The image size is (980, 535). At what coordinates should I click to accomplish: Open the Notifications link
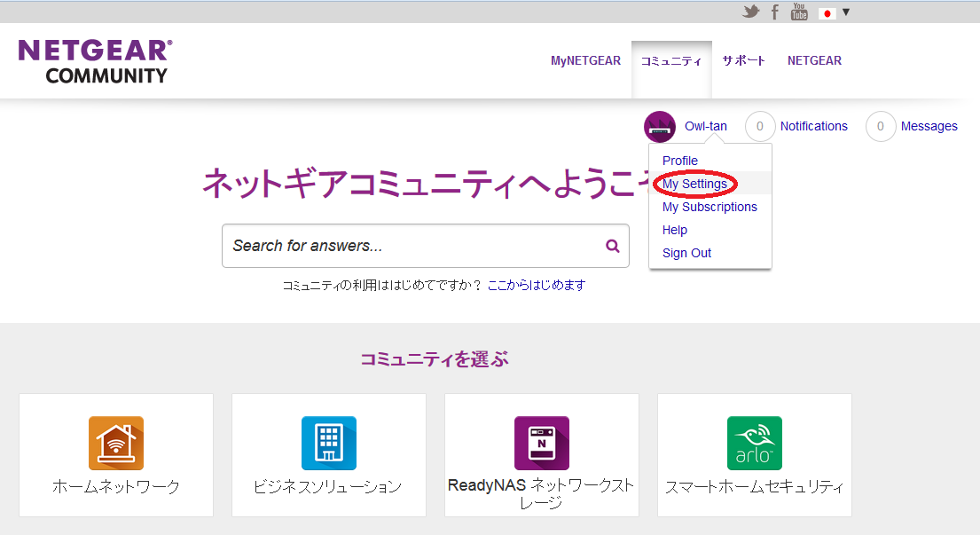[x=814, y=126]
